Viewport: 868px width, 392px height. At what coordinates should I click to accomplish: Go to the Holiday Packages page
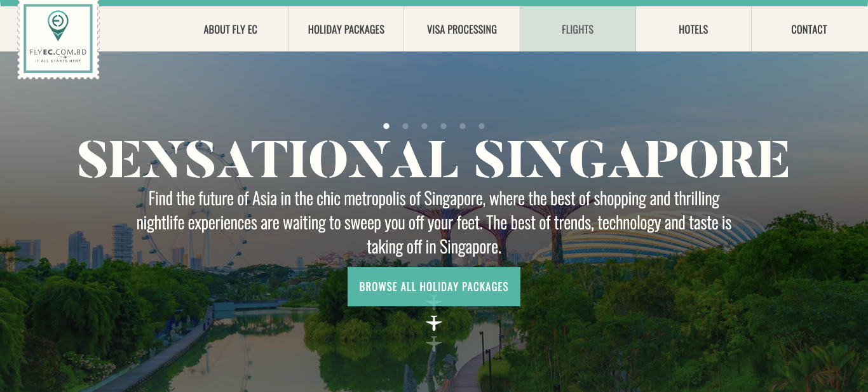point(346,29)
